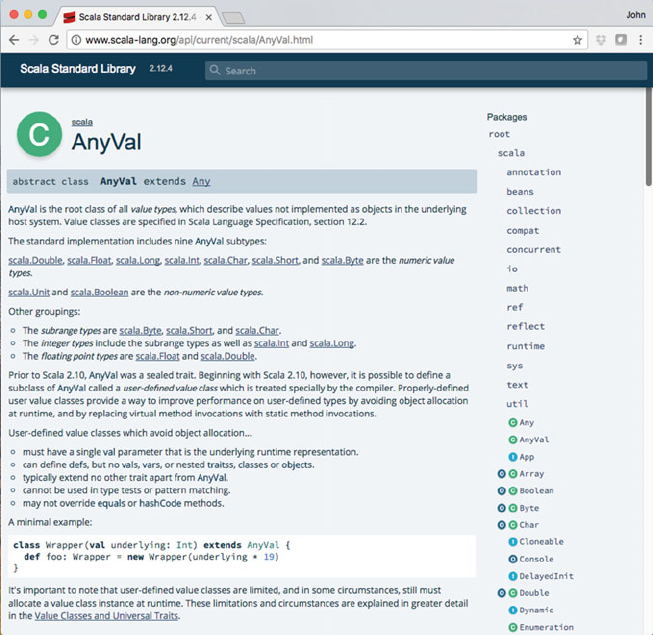
Task: Click the trait icon next to App
Action: pos(513,457)
